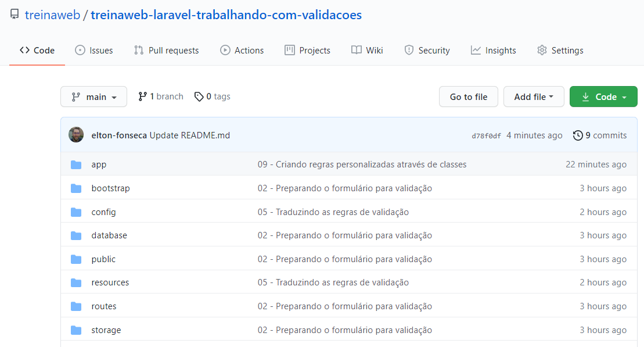Switch to the Issues tab
Screen dimensions: 644x347
[94, 51]
